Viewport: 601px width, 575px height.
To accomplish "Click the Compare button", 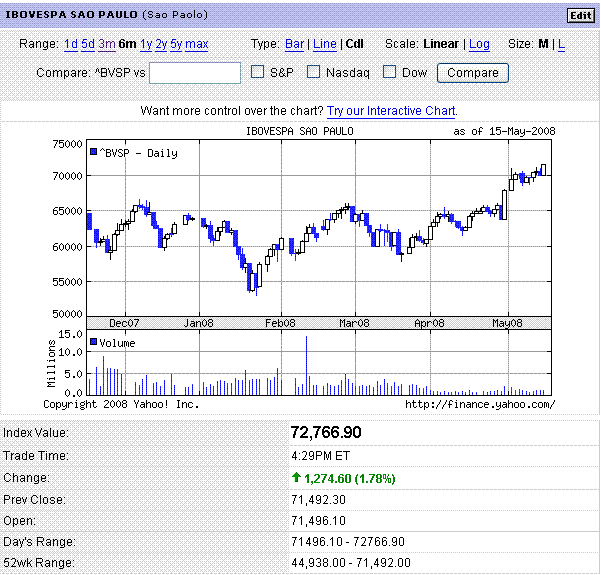I will tap(473, 73).
